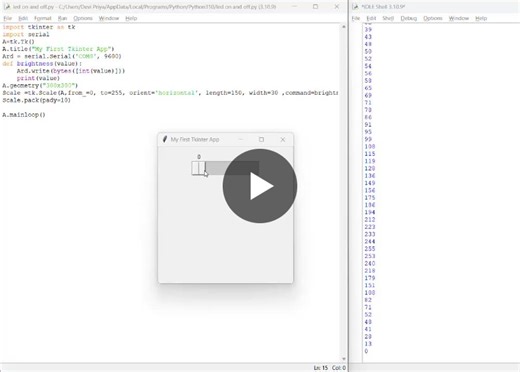Click the IDLE Shell title bar icon
The height and width of the screenshot is (372, 520).
coord(355,7)
